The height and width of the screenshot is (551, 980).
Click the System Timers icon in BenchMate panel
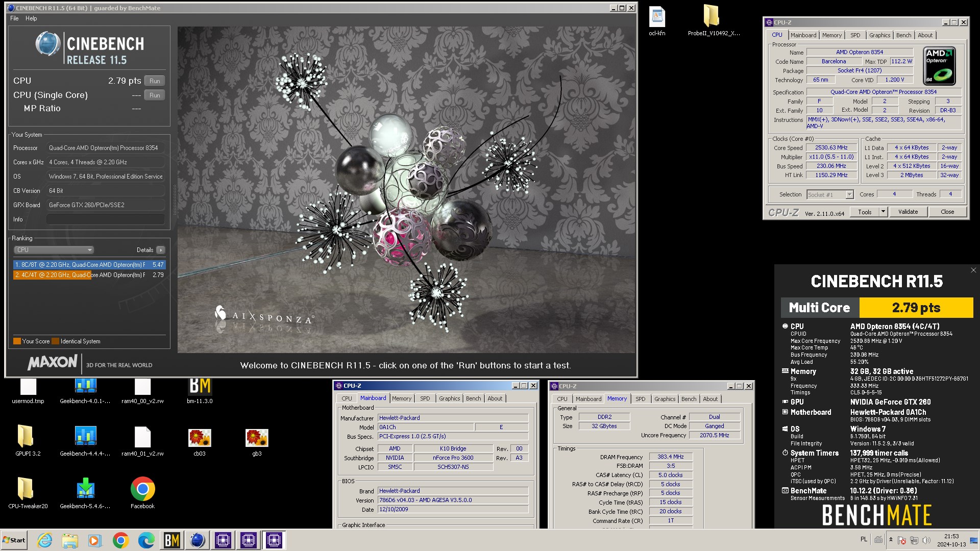click(785, 453)
